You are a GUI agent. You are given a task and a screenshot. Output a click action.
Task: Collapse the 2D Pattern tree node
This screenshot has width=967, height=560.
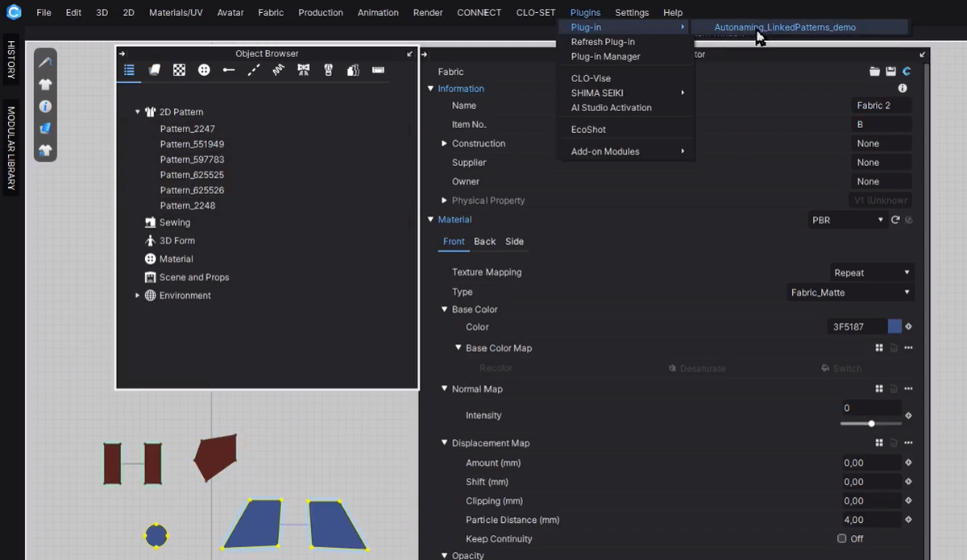click(x=138, y=112)
